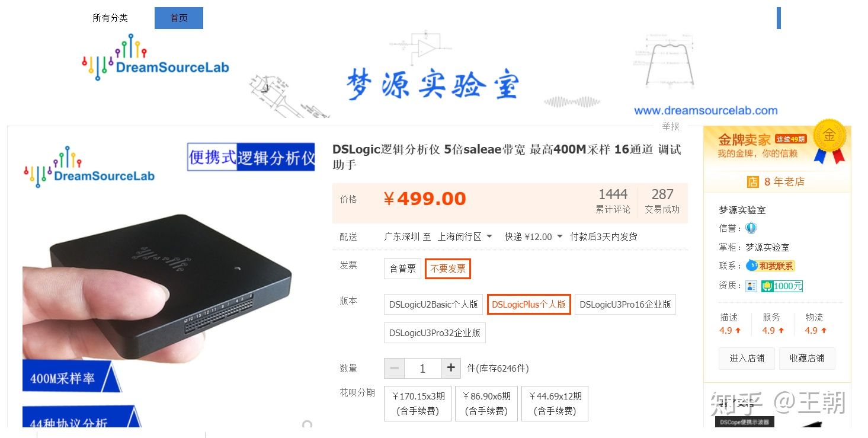Select the 含普票 invoice option
This screenshot has width=868, height=438.
coord(402,268)
